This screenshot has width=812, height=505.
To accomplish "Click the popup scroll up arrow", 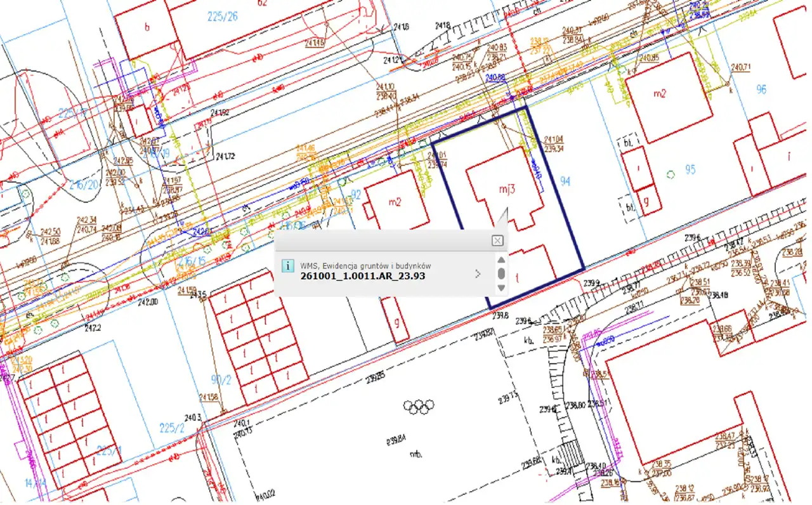I will tap(501, 259).
